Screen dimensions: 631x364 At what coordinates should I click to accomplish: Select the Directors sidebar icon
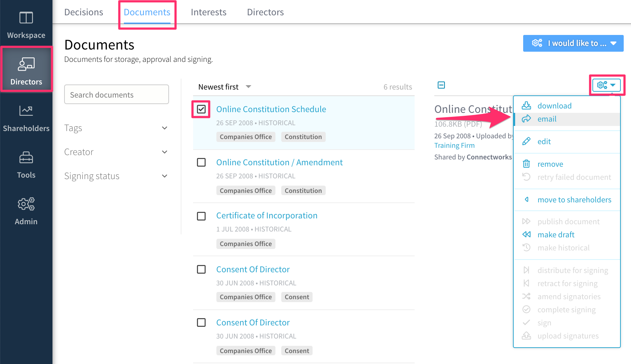26,64
